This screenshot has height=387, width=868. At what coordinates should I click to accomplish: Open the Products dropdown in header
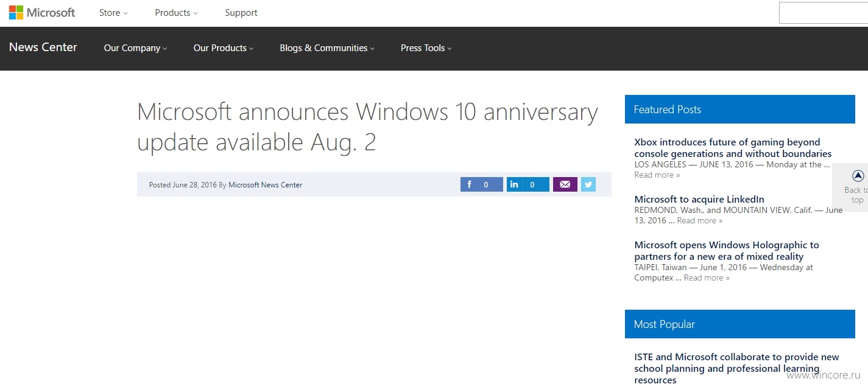click(176, 13)
